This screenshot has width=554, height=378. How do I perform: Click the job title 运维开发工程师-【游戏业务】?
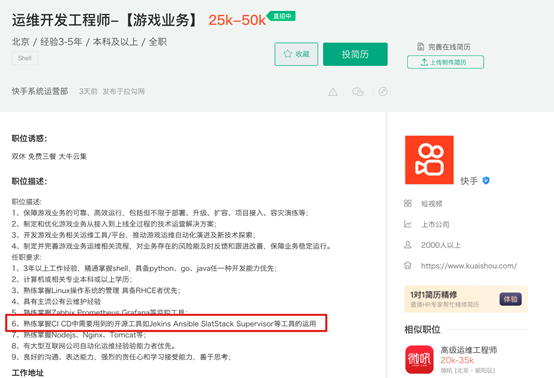click(105, 20)
